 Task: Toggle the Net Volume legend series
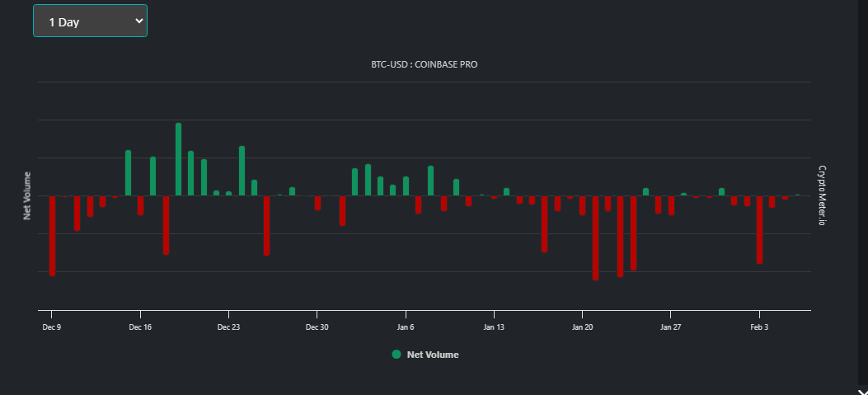(x=425, y=355)
